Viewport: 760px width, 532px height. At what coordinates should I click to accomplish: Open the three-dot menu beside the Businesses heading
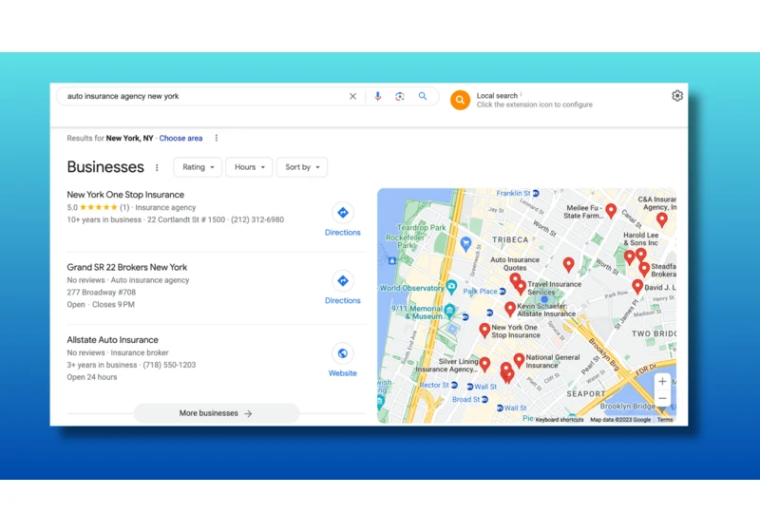[x=157, y=167]
